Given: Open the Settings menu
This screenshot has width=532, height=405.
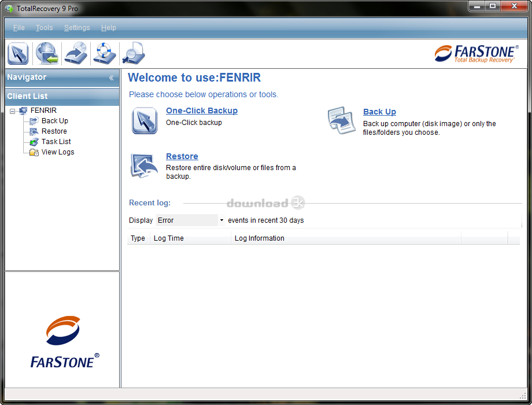Looking at the screenshot, I should click(77, 27).
